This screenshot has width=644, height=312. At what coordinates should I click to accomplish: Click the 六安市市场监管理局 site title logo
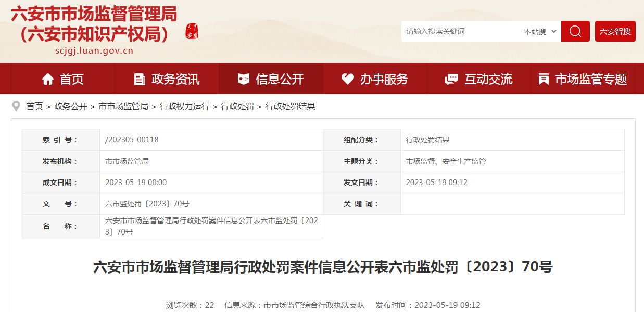(94, 23)
